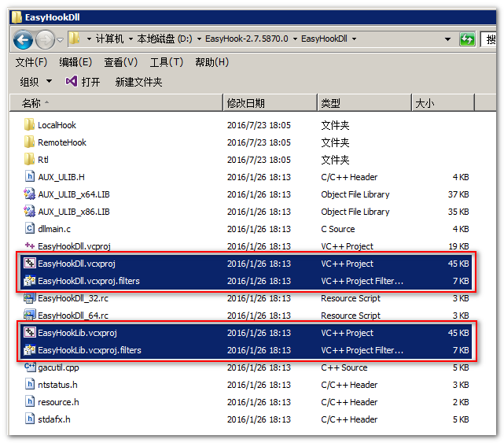Click the EasyHookDll breadcrumb segment

pyautogui.click(x=324, y=39)
